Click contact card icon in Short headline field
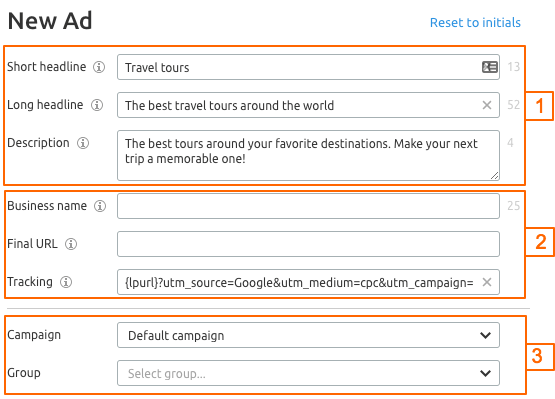555x399 pixels. pyautogui.click(x=490, y=67)
